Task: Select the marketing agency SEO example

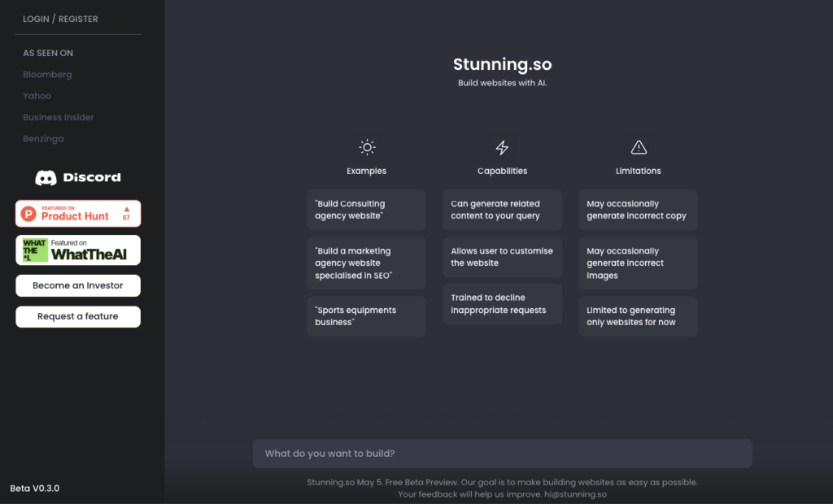Action: [x=367, y=263]
